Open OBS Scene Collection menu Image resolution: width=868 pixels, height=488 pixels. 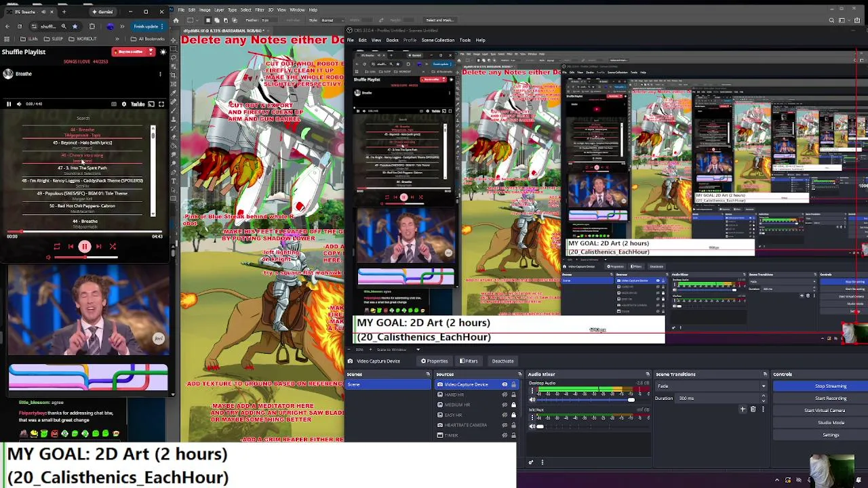[x=438, y=40]
